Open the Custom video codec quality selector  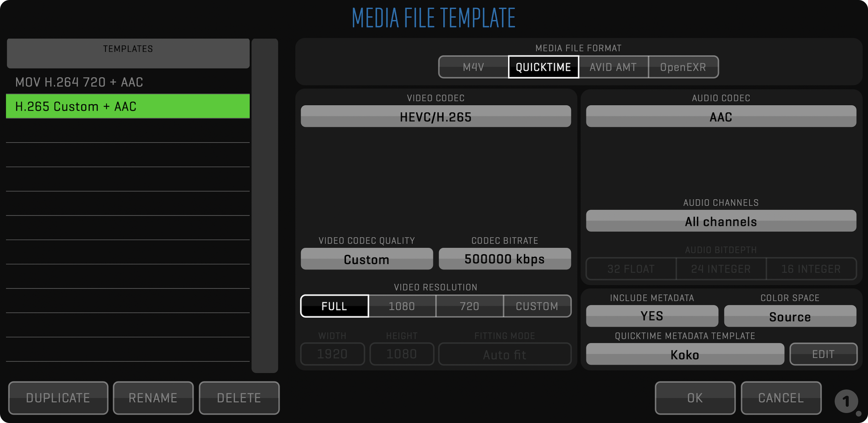click(367, 259)
